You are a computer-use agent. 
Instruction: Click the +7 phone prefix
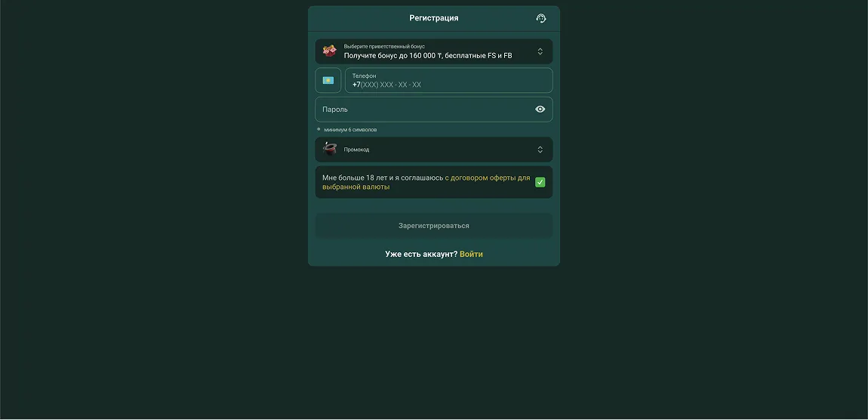(356, 85)
